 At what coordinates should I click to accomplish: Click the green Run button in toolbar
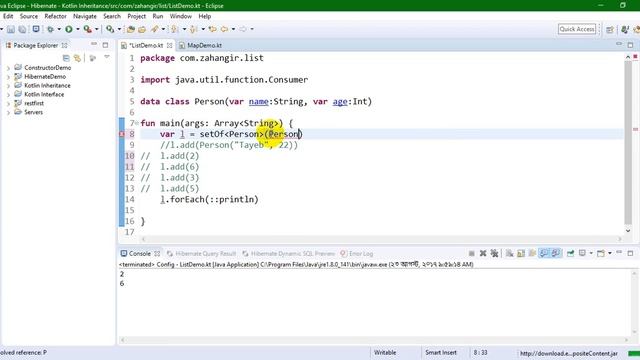[69, 29]
